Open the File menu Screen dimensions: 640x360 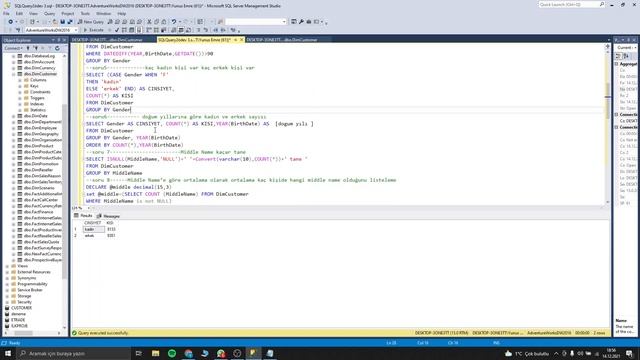6,13
